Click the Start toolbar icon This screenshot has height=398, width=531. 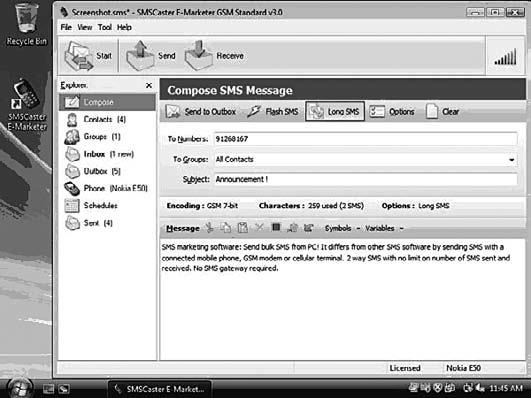pyautogui.click(x=79, y=55)
